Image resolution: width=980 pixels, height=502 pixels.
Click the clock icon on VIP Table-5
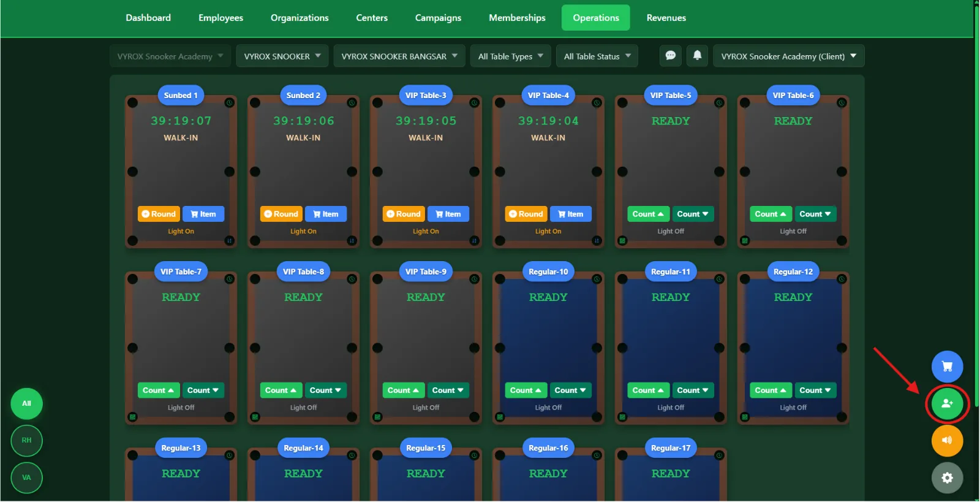719,102
